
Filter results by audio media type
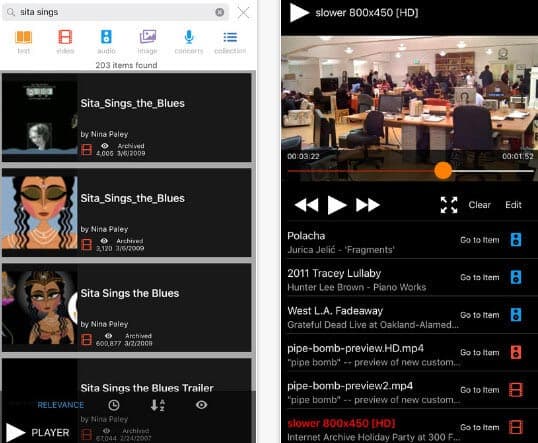pyautogui.click(x=106, y=42)
